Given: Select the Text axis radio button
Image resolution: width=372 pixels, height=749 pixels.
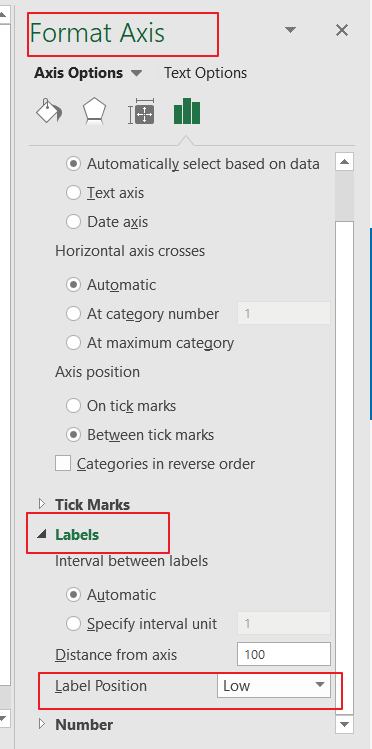Looking at the screenshot, I should click(74, 193).
